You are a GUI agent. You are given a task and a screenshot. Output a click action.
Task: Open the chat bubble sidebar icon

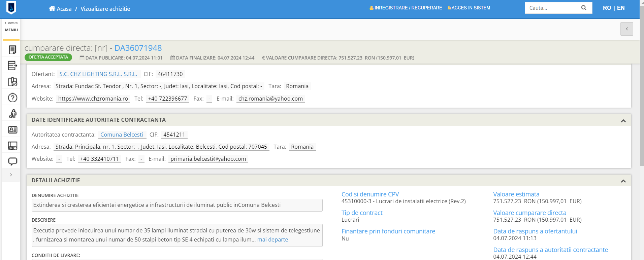(12, 161)
